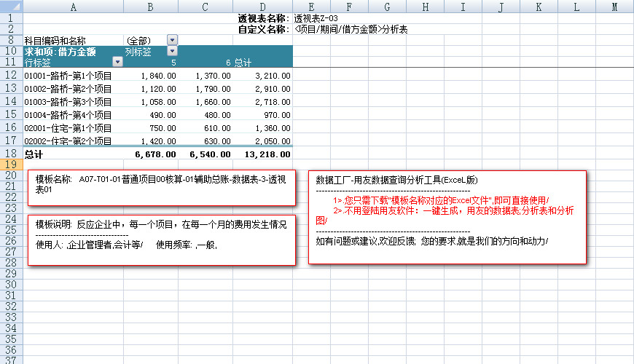This screenshot has height=364, width=634.
Task: Select the 模板说明 text box
Action: [x=162, y=240]
